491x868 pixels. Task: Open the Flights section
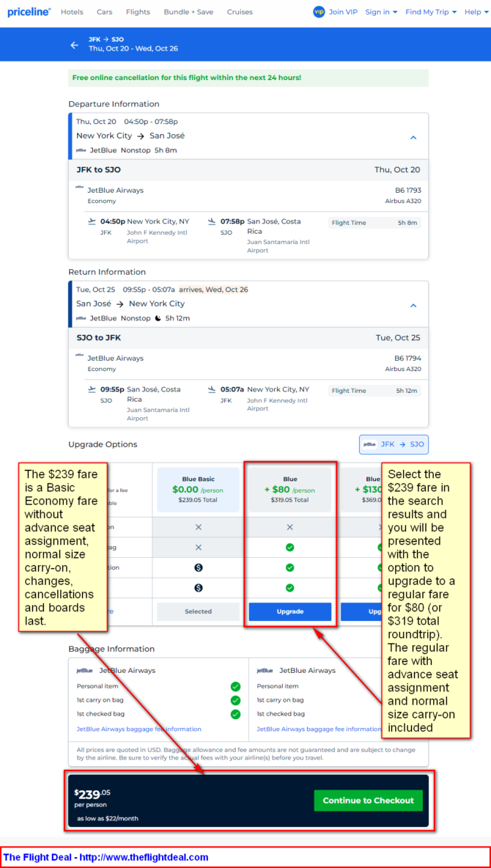tap(138, 12)
